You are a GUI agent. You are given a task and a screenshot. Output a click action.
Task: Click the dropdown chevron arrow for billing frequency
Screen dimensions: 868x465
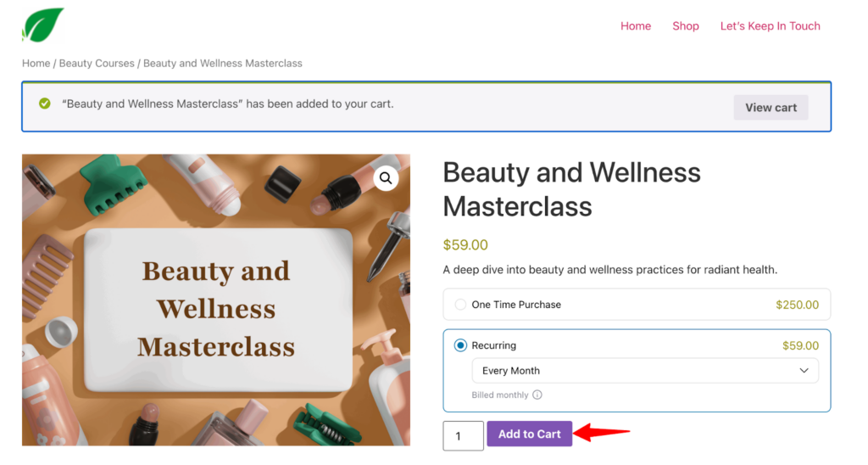(804, 371)
